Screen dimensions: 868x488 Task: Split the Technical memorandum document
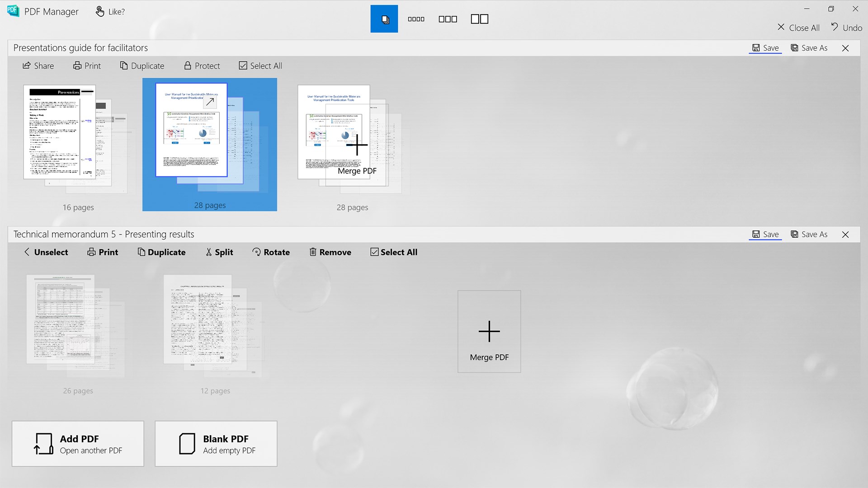(x=219, y=252)
